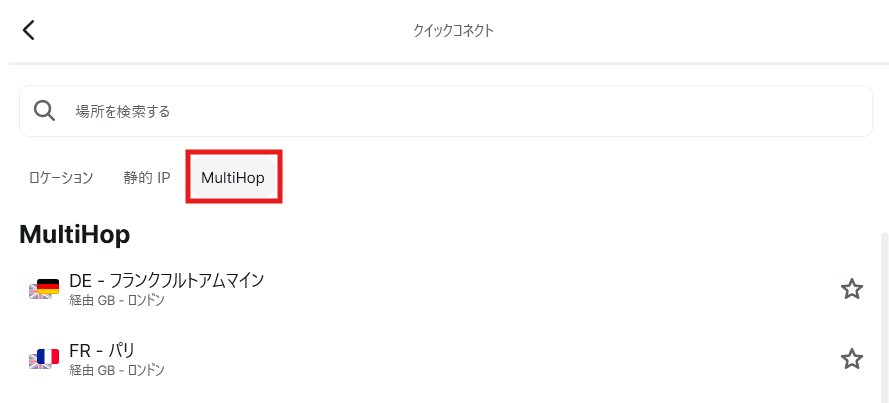This screenshot has width=889, height=403.
Task: Click the bold MultiHop section heading
Action: 75,234
